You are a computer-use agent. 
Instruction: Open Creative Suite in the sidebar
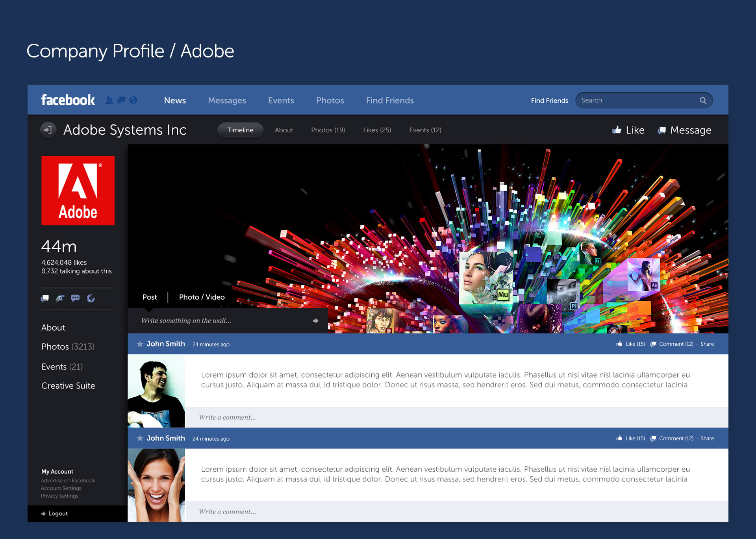point(68,386)
